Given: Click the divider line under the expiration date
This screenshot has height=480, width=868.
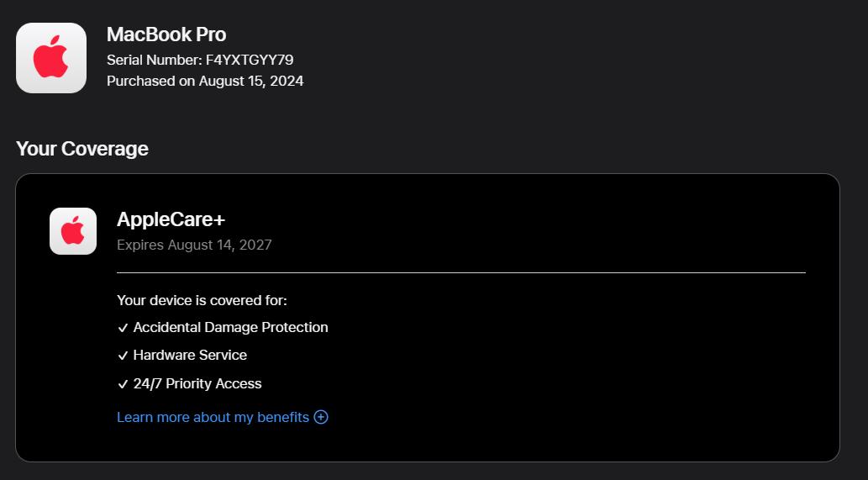Looking at the screenshot, I should 460,272.
